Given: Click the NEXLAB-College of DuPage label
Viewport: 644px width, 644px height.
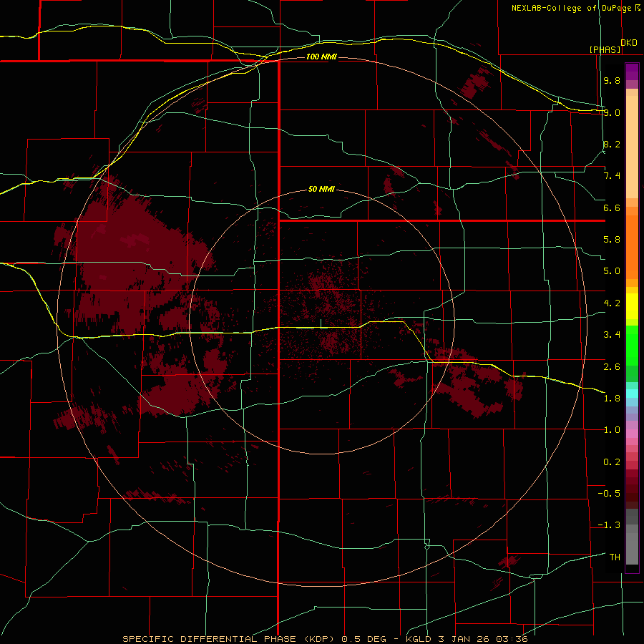Looking at the screenshot, I should pyautogui.click(x=571, y=8).
